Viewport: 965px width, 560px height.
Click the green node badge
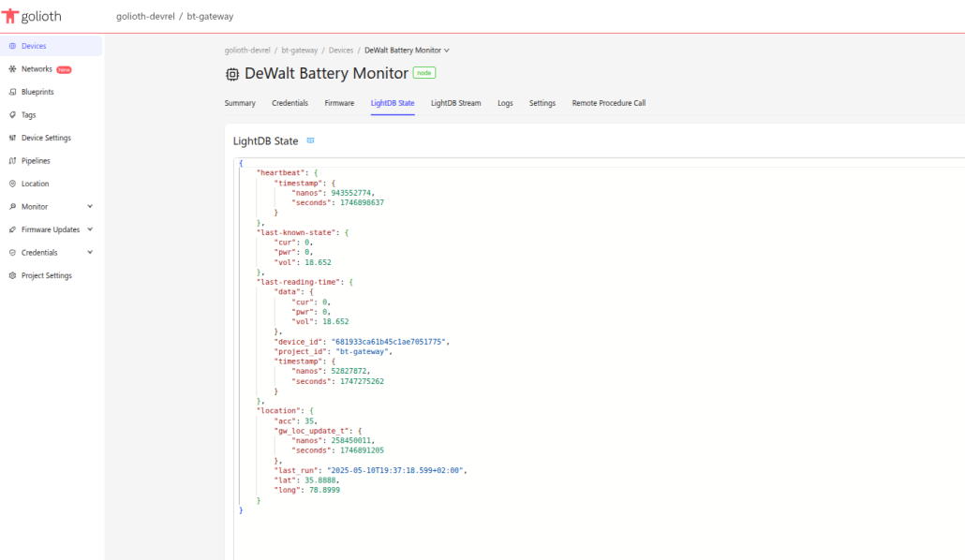[424, 73]
